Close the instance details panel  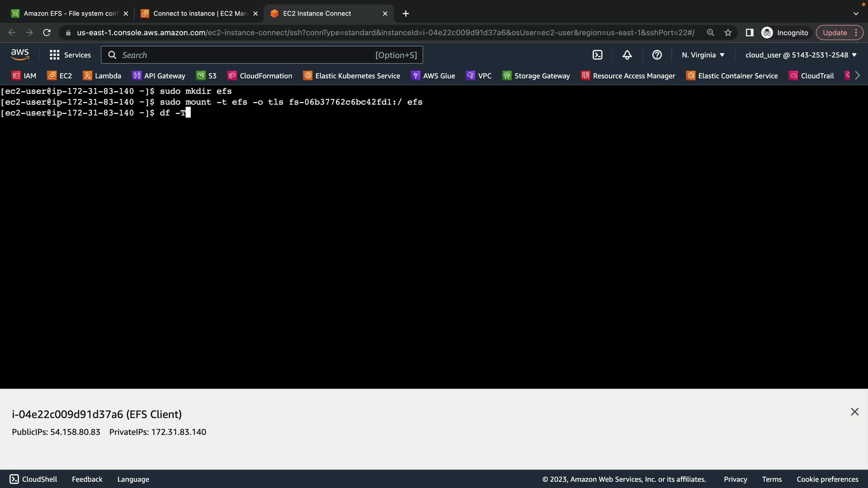(854, 412)
